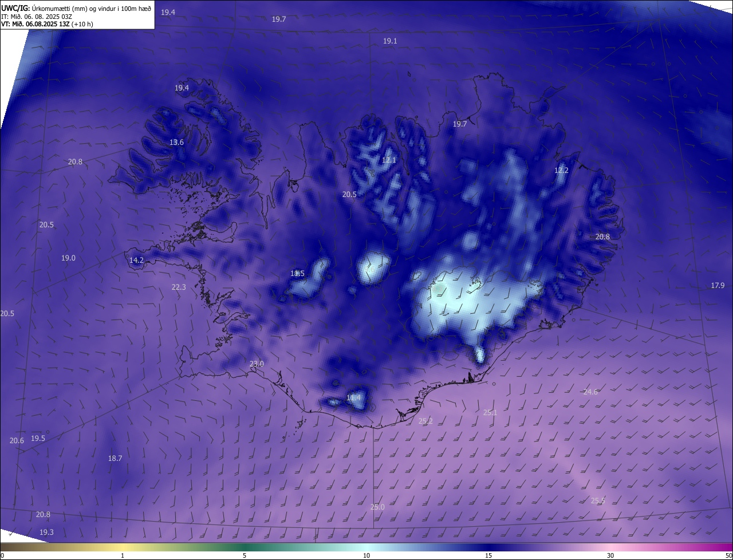
Task: Click the 19.1 value label on map
Action: (x=390, y=41)
